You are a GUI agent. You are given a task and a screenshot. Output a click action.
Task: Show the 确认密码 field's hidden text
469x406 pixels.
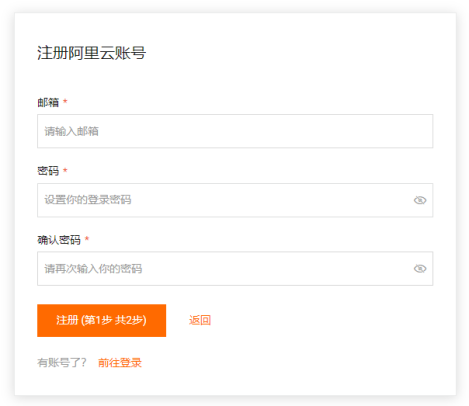click(x=420, y=269)
